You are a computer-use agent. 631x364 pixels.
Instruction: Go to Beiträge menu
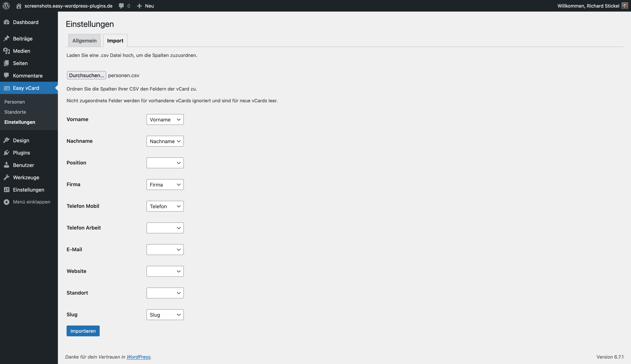[x=29, y=38]
